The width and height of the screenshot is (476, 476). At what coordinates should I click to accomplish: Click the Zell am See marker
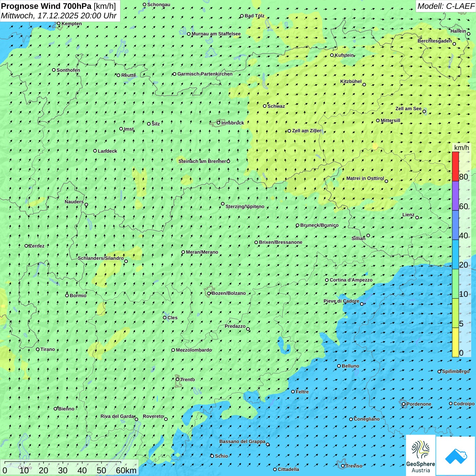424,112
